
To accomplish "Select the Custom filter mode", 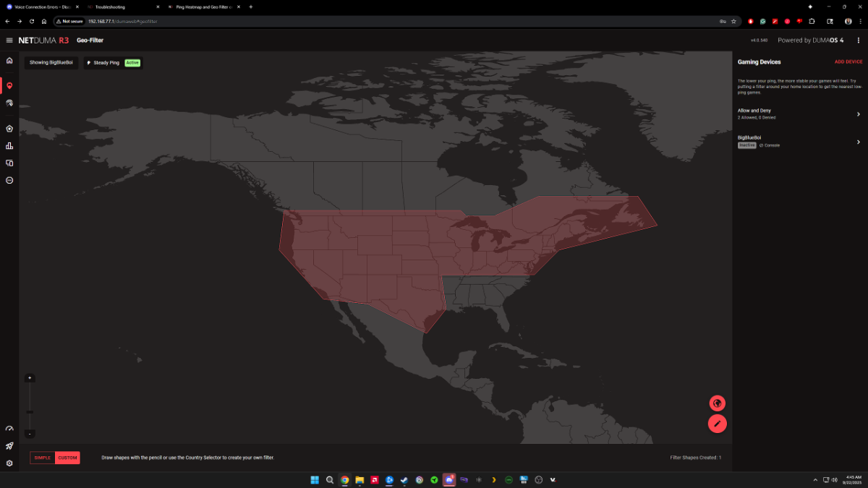I will click(x=67, y=458).
